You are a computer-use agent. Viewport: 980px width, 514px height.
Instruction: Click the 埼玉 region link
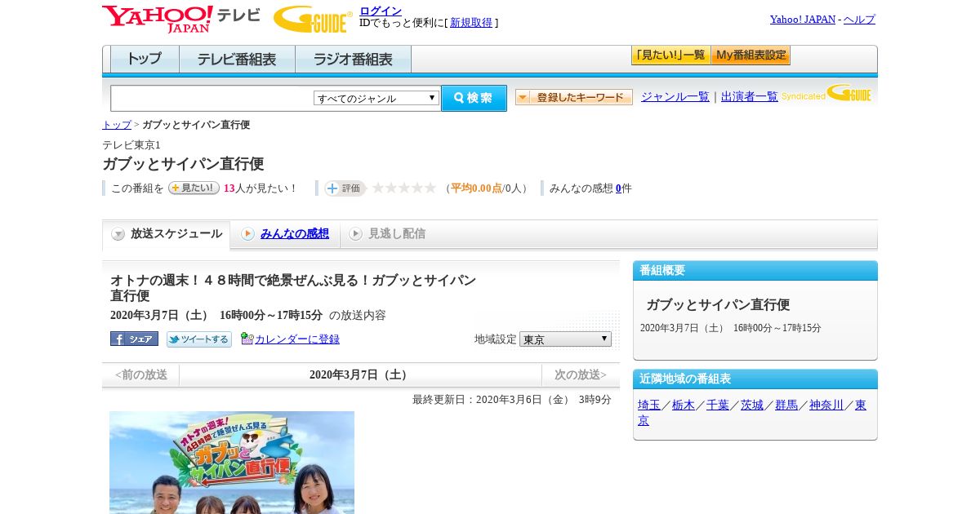point(649,405)
